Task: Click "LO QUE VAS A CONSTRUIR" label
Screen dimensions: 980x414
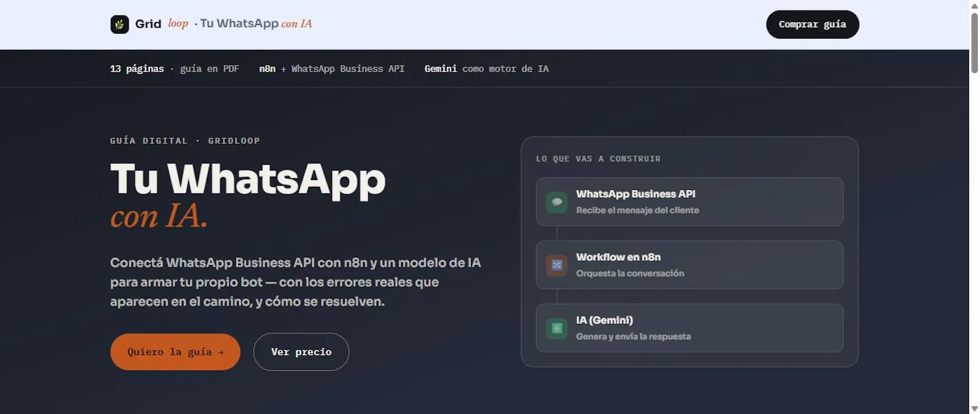Action: pos(598,159)
